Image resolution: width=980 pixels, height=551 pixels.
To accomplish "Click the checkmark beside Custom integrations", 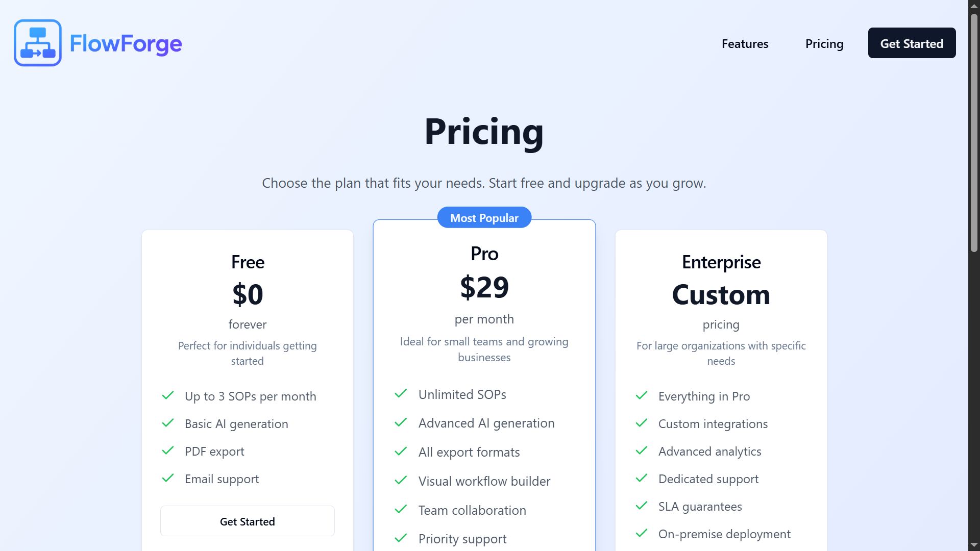I will [642, 423].
